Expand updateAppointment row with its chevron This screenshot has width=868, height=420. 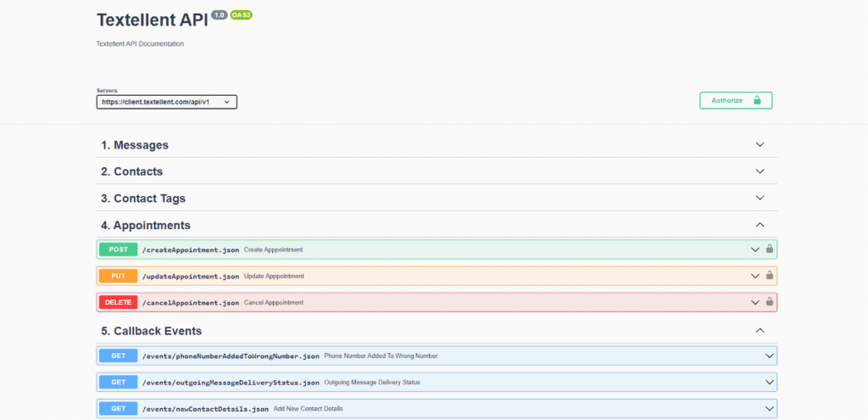755,276
